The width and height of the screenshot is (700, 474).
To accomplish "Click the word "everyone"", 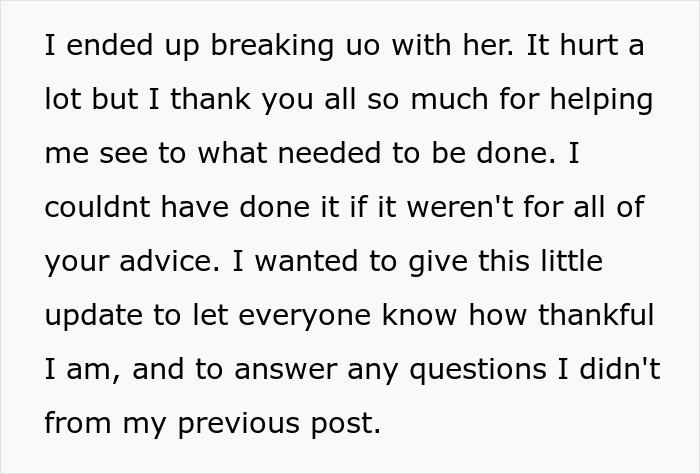I will pyautogui.click(x=304, y=316).
